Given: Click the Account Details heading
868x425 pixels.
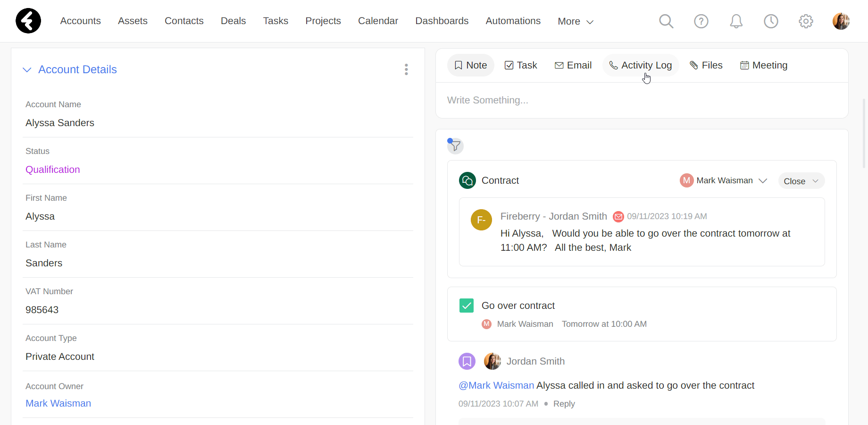Looking at the screenshot, I should click(x=77, y=69).
